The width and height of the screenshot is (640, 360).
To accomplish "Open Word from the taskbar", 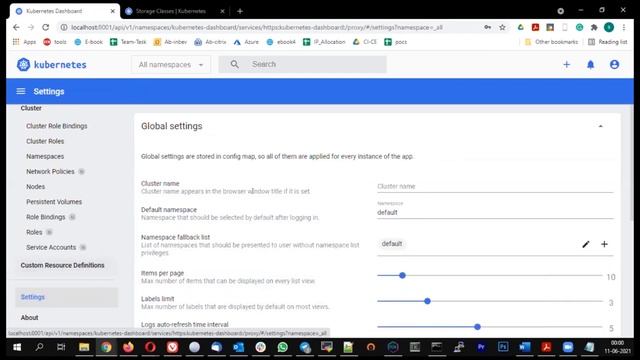I will coord(525,347).
